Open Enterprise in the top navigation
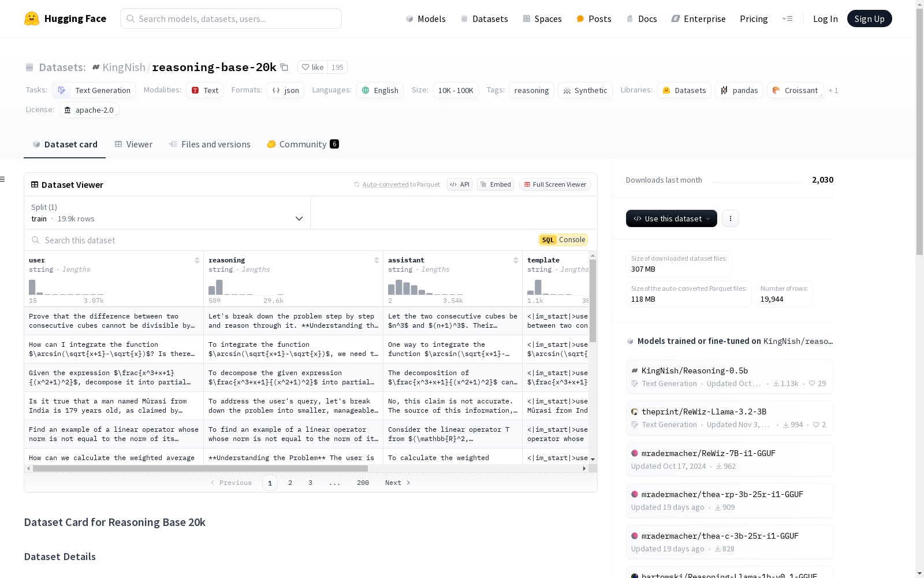This screenshot has height=578, width=924. click(x=698, y=18)
